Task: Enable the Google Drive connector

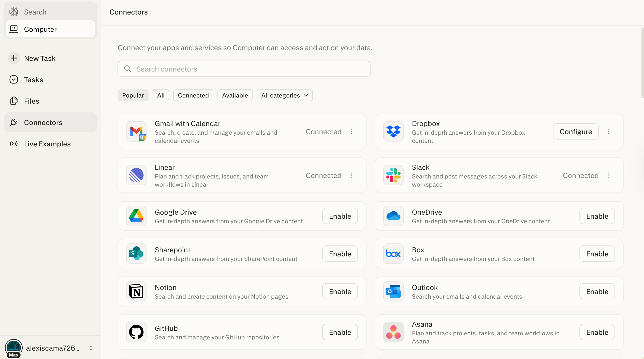Action: [x=340, y=216]
